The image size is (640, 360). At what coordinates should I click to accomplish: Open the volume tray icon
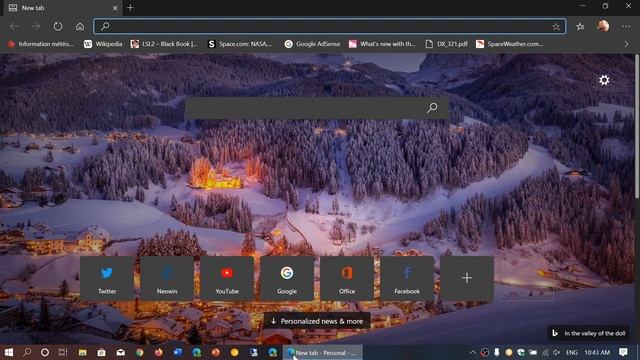tap(557, 352)
